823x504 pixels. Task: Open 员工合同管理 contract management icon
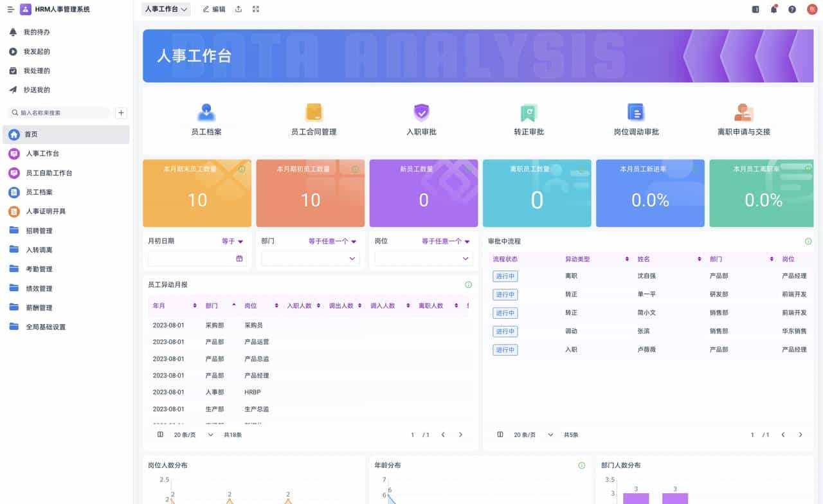314,113
